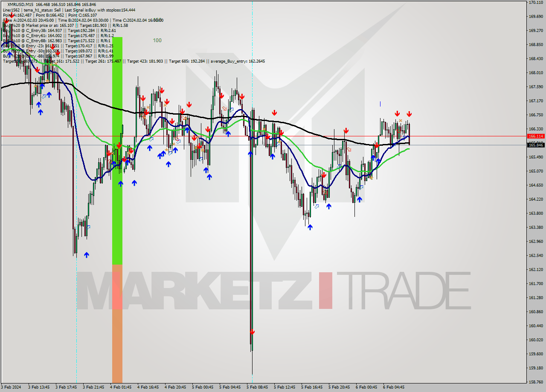Click the 165.490 price axis label
This screenshot has height=392, width=546.
[x=535, y=157]
